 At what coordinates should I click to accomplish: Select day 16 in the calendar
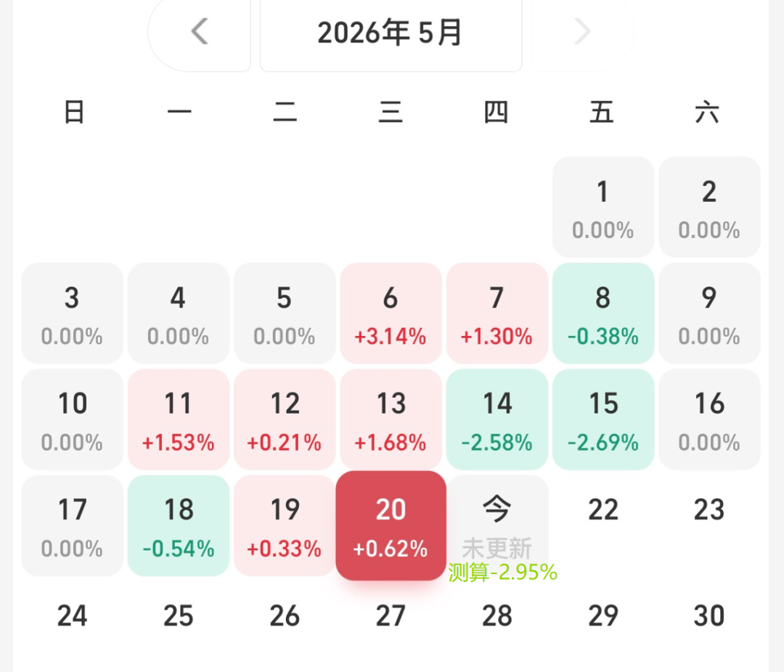[x=709, y=419]
